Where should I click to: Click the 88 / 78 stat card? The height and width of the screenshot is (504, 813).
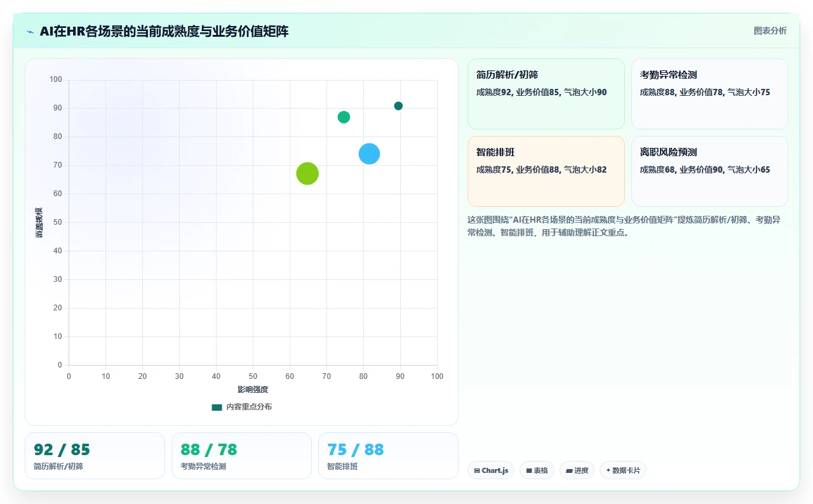click(x=241, y=456)
